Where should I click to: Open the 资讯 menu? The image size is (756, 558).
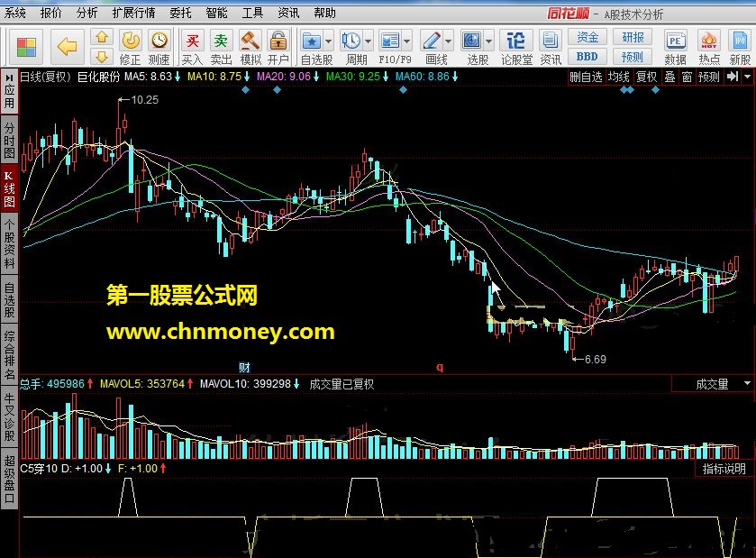289,13
